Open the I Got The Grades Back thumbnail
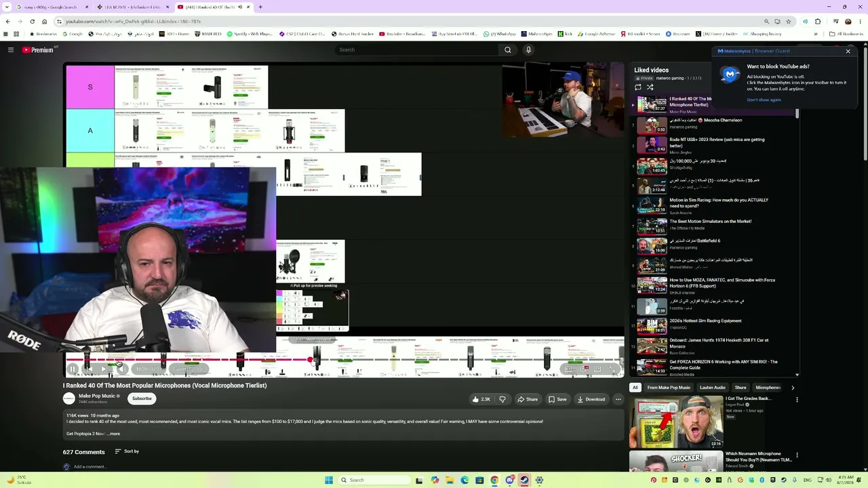868x488 pixels. pos(676,422)
